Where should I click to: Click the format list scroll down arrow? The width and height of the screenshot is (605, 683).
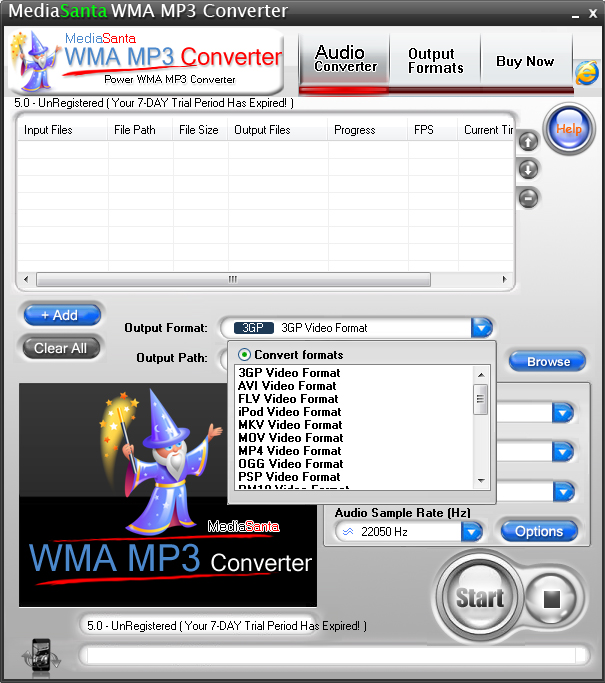pos(481,480)
